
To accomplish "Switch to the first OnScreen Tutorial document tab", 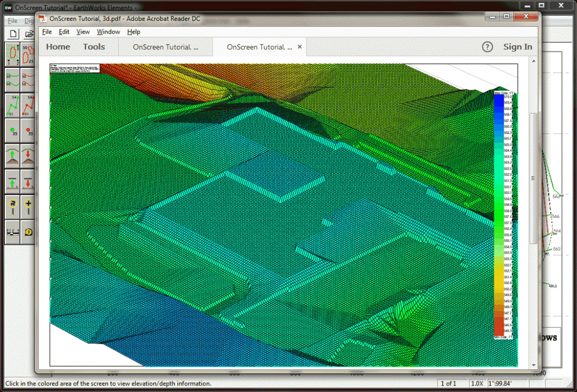I will pos(166,46).
